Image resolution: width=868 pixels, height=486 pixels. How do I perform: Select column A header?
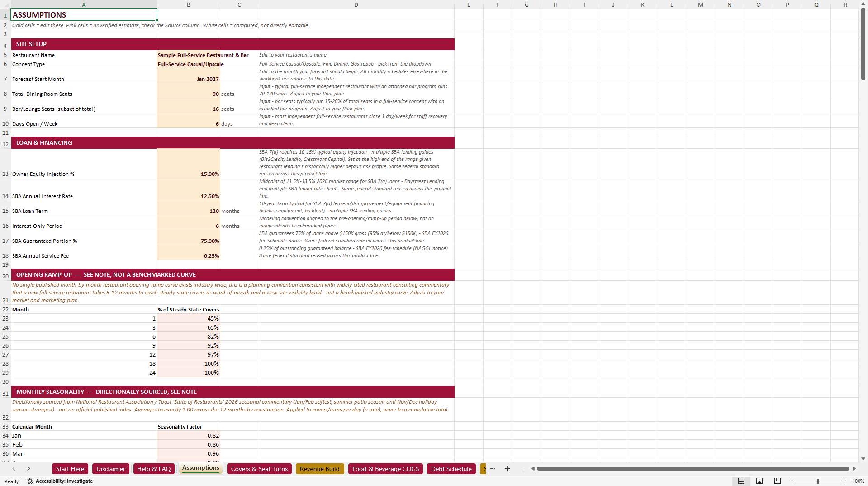click(84, 5)
